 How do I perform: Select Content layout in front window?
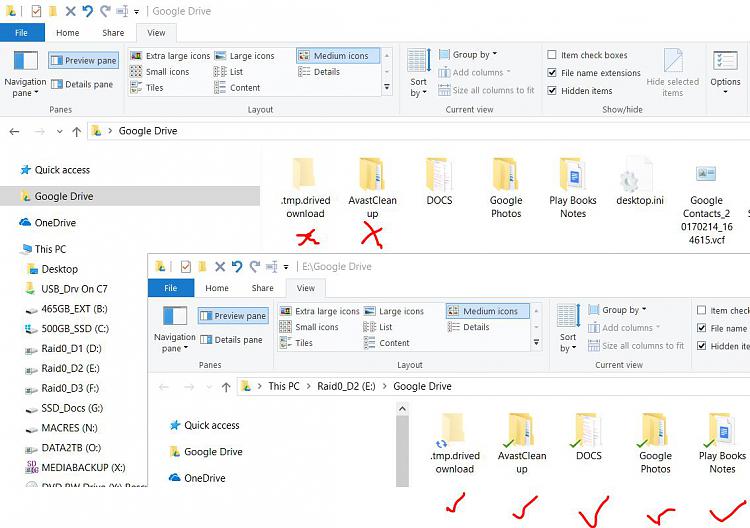tap(386, 343)
